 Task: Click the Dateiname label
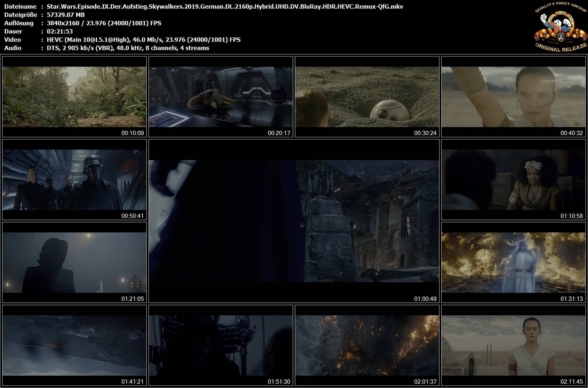pos(20,6)
